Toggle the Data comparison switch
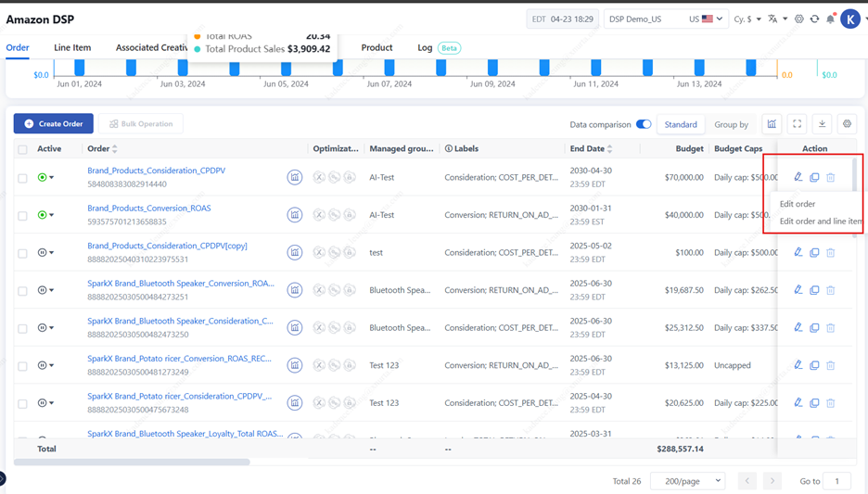 [643, 124]
